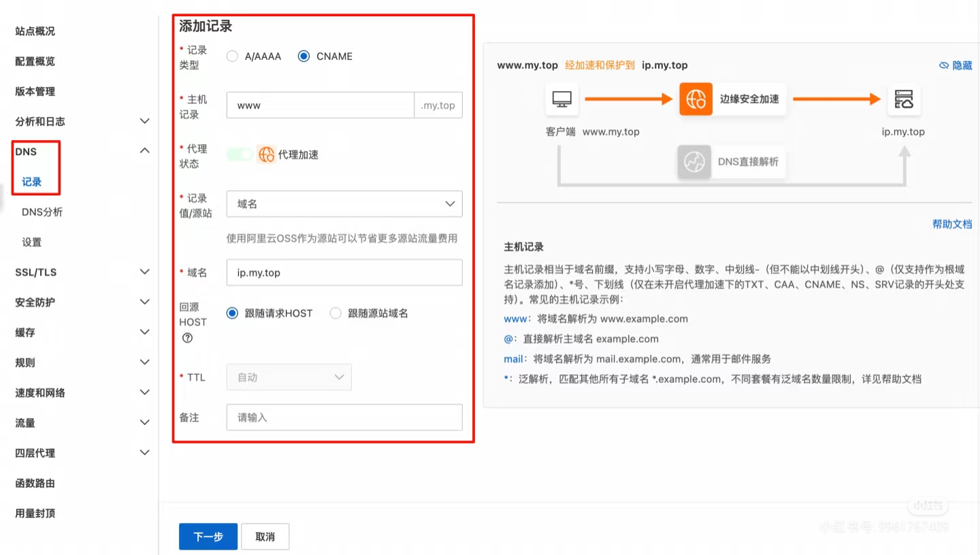Open DNS分析 in the sidebar
This screenshot has width=980, height=555.
[42, 212]
